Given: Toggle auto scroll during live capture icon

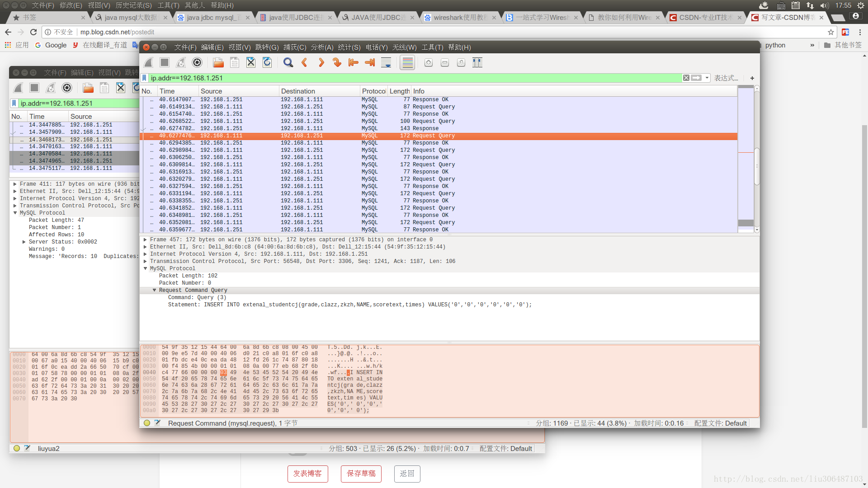Looking at the screenshot, I should (x=386, y=63).
